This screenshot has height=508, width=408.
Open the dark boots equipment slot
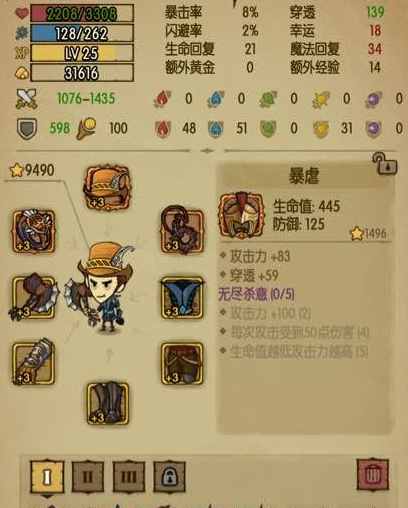coord(108,403)
